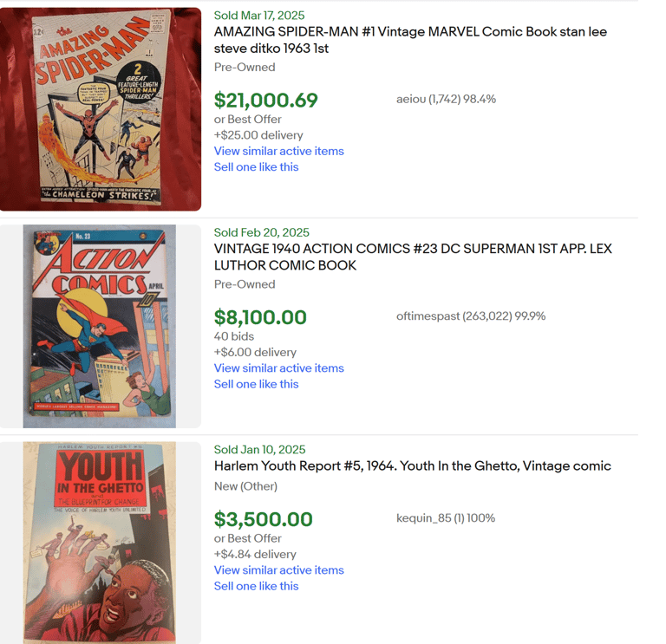The image size is (666, 644).
Task: Click the $8,100.00 sold price
Action: click(x=260, y=317)
